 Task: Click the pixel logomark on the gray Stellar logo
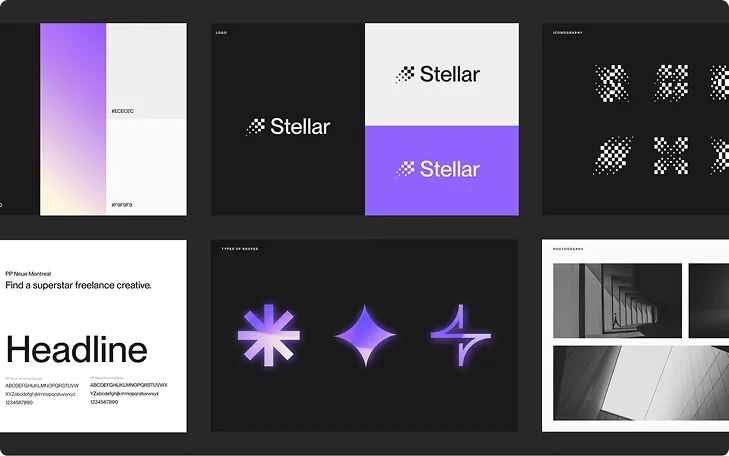pos(405,74)
